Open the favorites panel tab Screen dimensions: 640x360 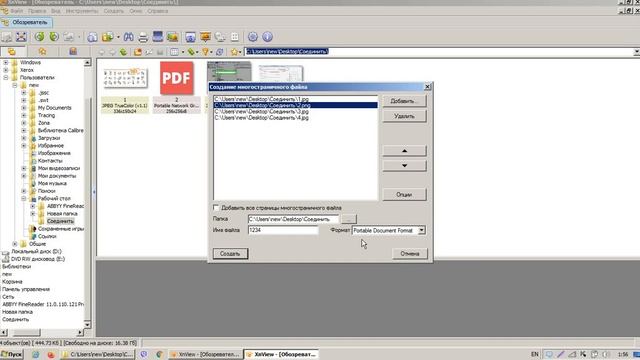pos(42,51)
